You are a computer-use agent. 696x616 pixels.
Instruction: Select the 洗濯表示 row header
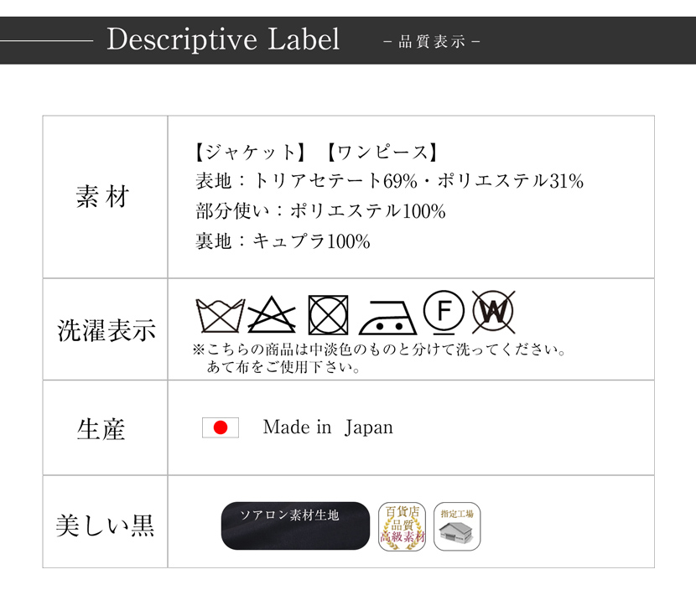point(105,329)
